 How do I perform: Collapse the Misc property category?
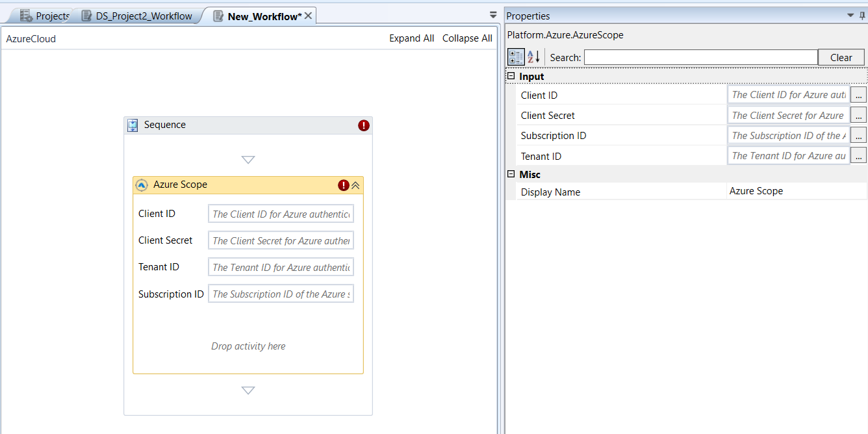point(511,174)
